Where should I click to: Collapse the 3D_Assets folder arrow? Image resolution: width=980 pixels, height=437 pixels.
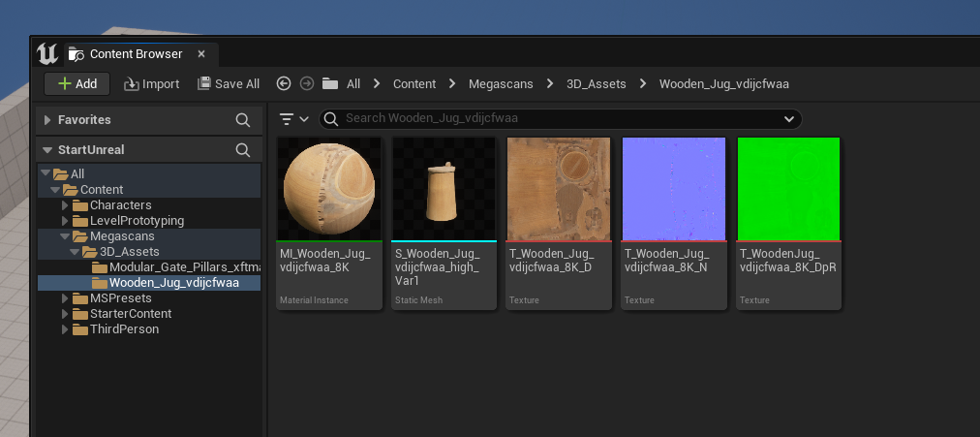(75, 251)
